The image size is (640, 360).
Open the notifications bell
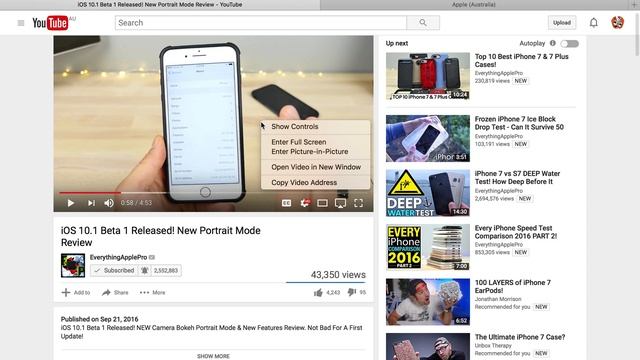point(593,22)
